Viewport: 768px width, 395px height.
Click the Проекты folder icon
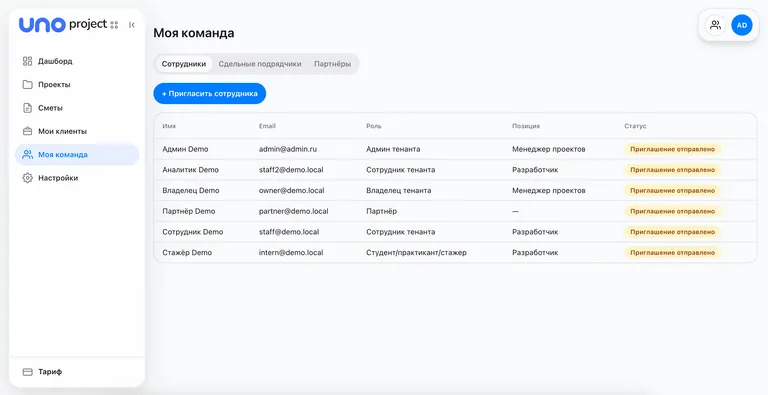(27, 84)
